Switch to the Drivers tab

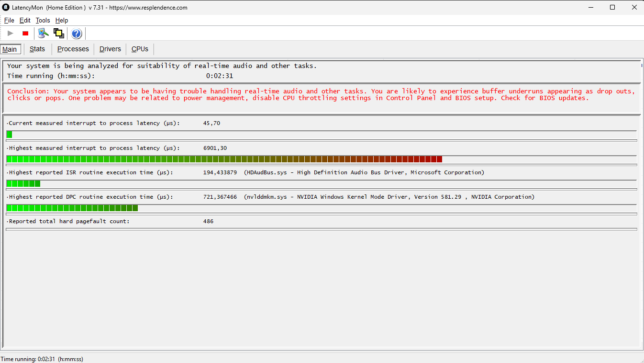[x=110, y=49]
